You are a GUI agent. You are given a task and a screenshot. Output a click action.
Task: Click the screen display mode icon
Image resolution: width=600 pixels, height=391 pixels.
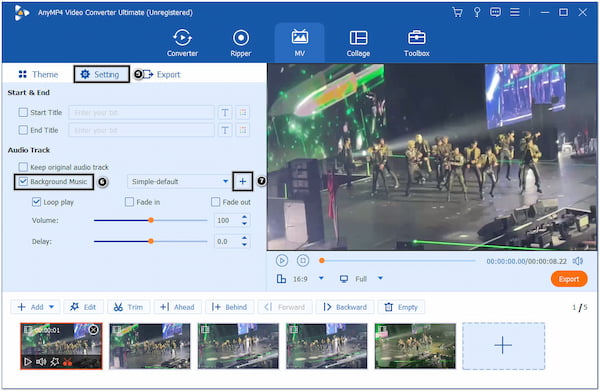point(344,279)
